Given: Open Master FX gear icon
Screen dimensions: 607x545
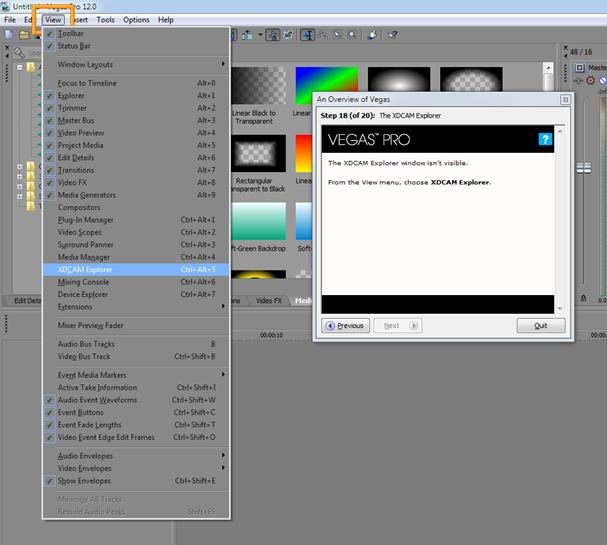Looking at the screenshot, I should 590,81.
